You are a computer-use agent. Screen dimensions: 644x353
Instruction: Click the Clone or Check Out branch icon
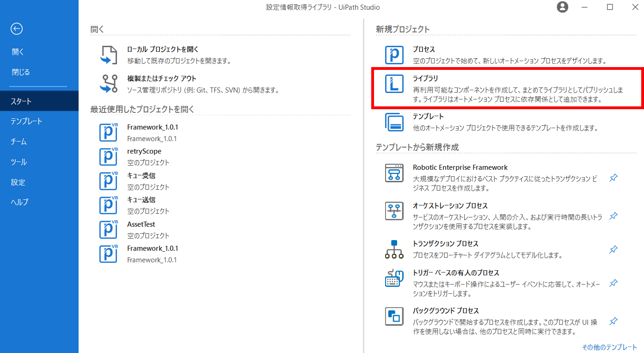click(109, 84)
